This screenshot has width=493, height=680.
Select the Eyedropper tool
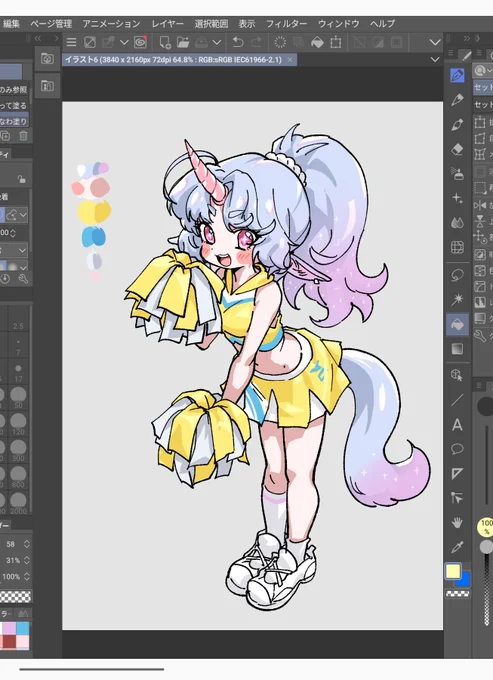coord(457,547)
